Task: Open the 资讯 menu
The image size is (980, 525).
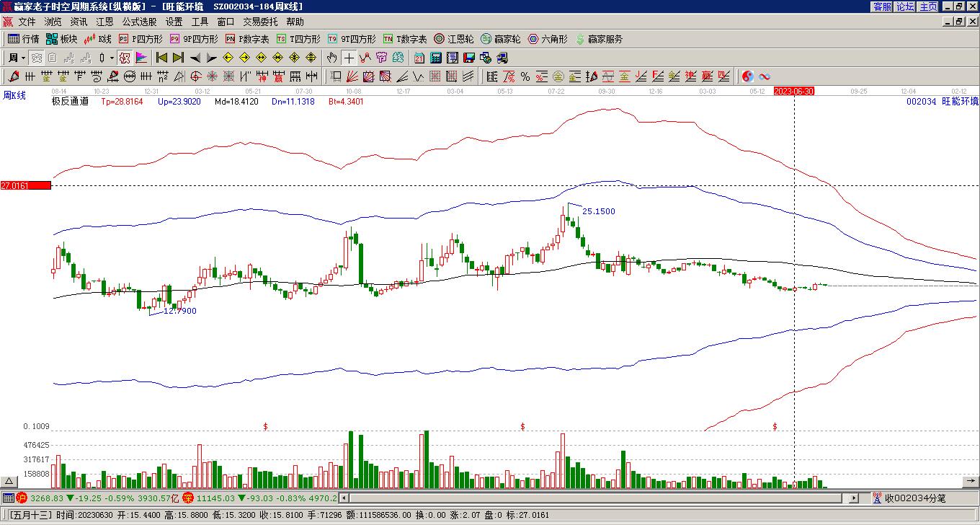Action: (x=79, y=22)
